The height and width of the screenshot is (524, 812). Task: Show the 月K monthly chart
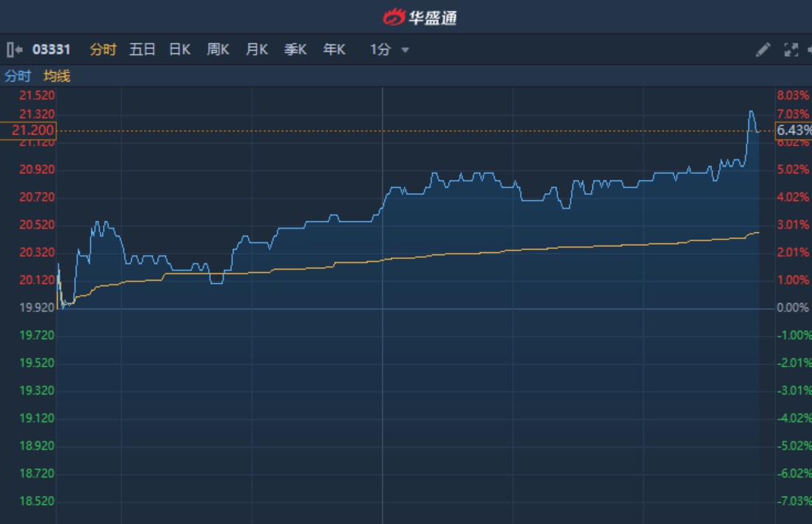tap(257, 49)
